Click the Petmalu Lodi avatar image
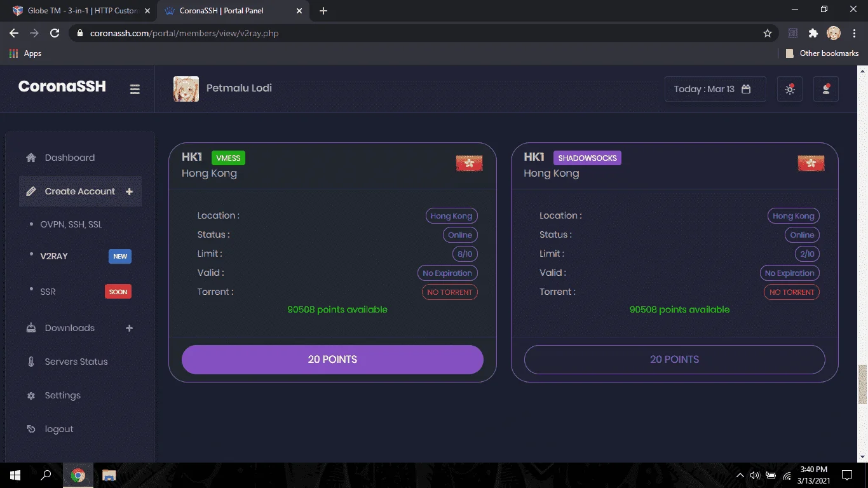Screen dimensions: 868x488 pos(186,89)
